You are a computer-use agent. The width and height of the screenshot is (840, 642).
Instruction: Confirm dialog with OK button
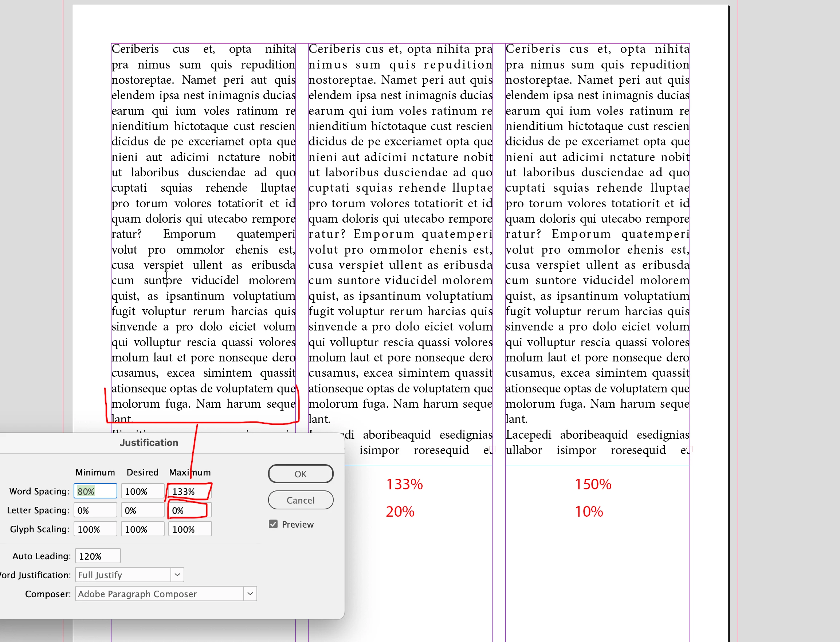300,474
